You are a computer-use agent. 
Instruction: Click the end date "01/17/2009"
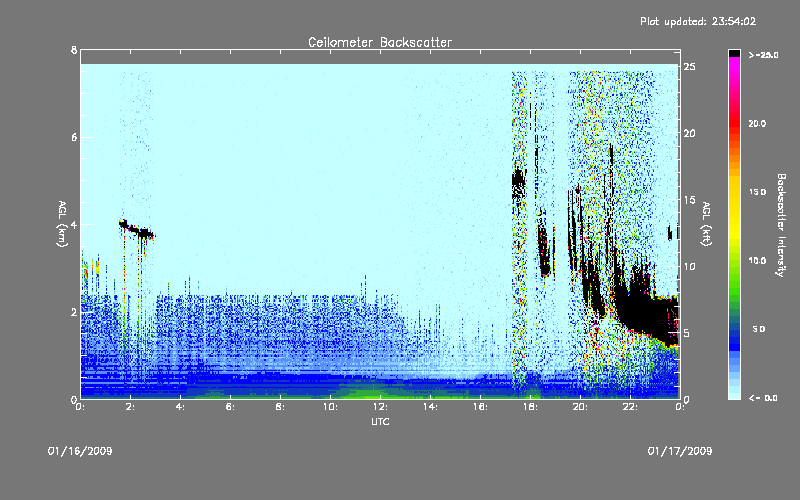[680, 451]
